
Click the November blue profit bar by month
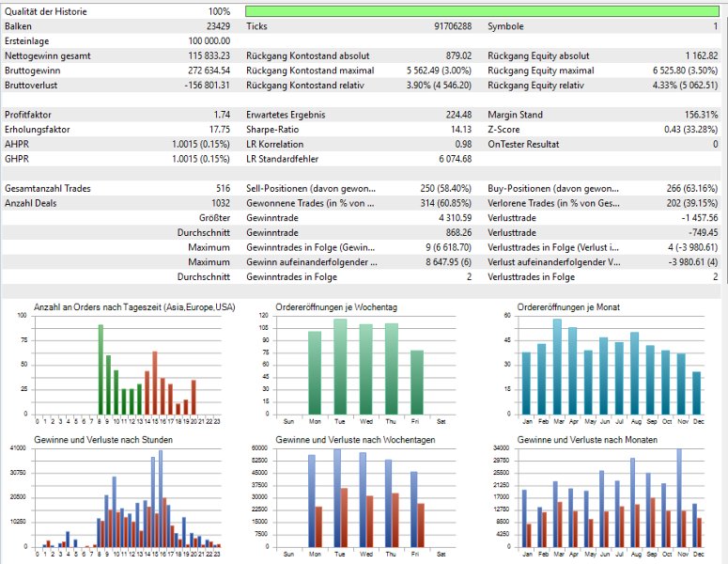[x=679, y=497]
